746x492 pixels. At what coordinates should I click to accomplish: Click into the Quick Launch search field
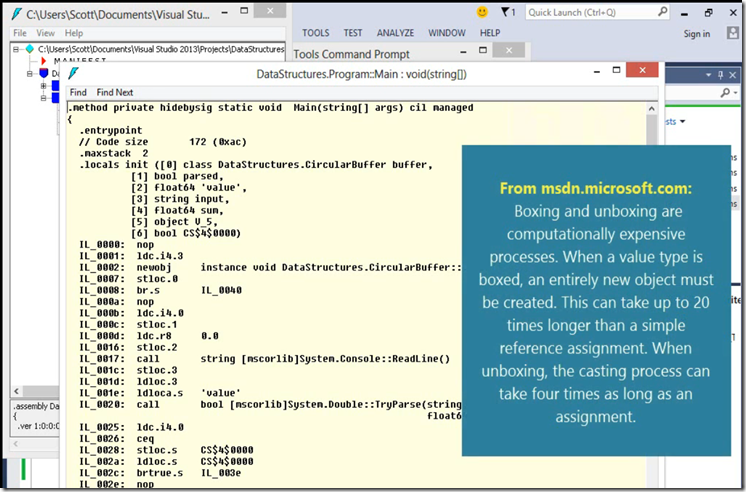[x=591, y=12]
